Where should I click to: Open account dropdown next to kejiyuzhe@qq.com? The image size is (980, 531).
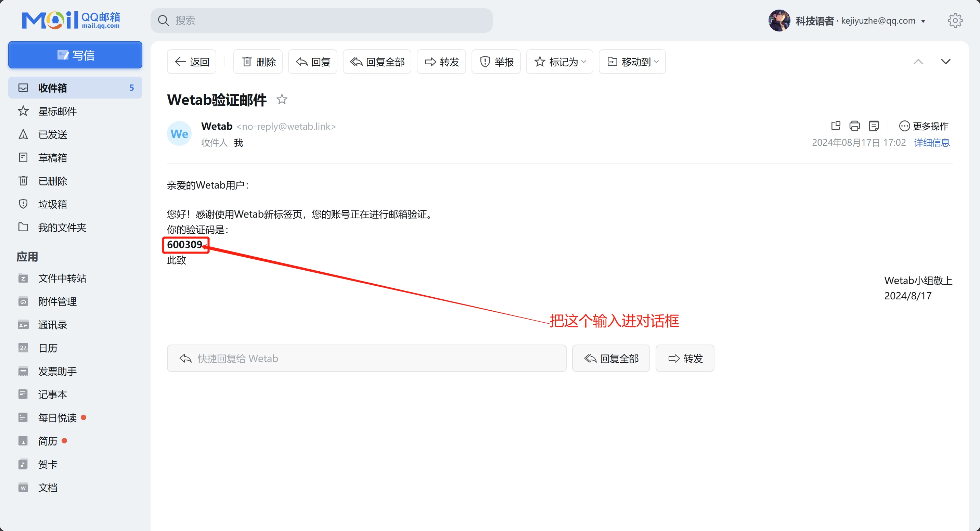tap(923, 21)
